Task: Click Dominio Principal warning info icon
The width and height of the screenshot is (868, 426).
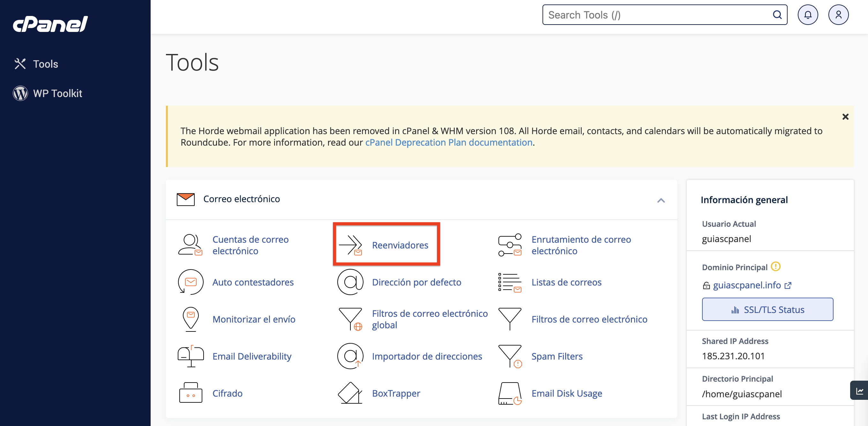Action: point(775,266)
